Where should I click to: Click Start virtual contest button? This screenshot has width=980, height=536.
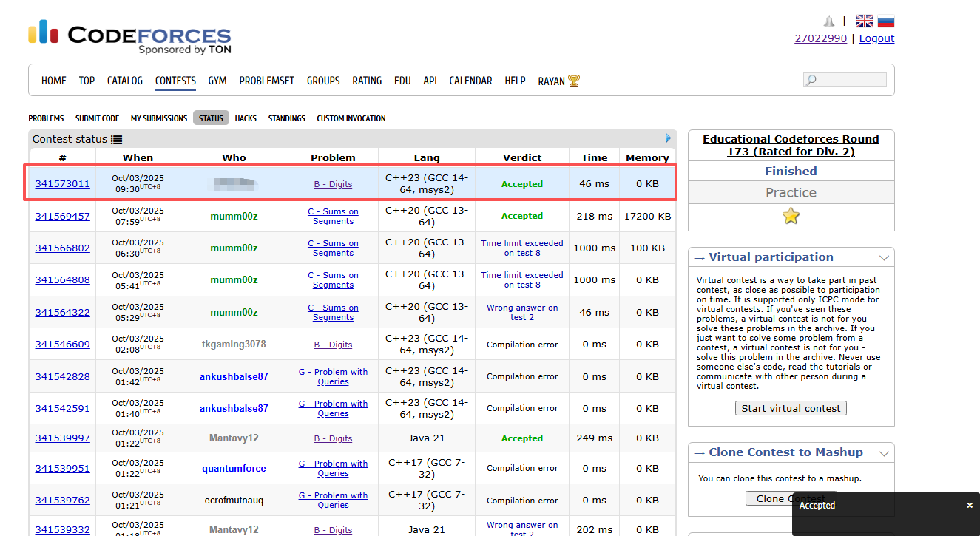791,408
